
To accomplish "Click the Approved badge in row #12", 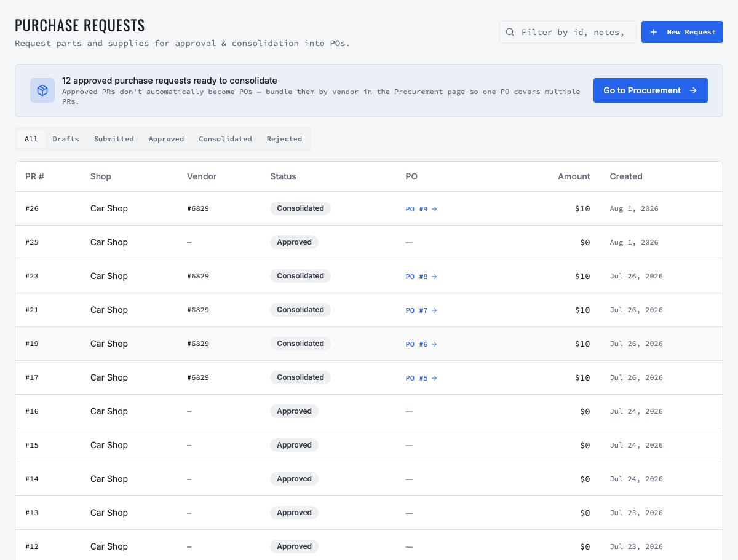I will (294, 546).
